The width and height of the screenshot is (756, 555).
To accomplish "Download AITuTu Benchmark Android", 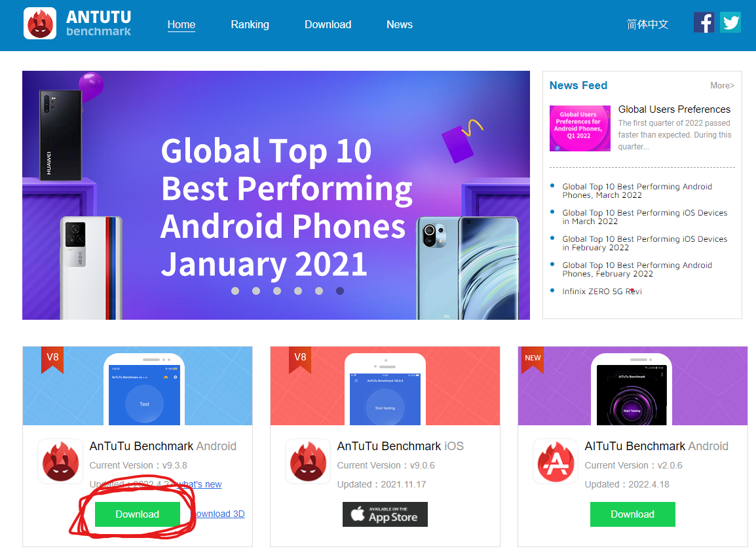I will click(x=633, y=514).
